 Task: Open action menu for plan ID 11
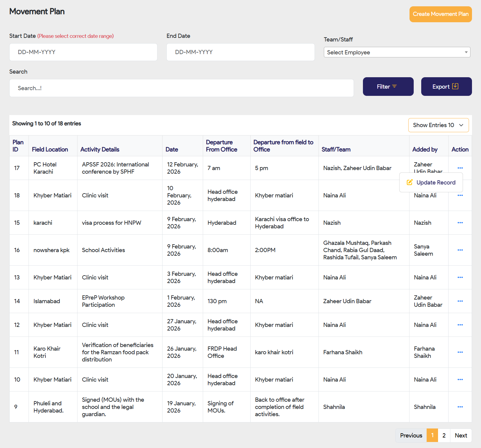point(460,352)
